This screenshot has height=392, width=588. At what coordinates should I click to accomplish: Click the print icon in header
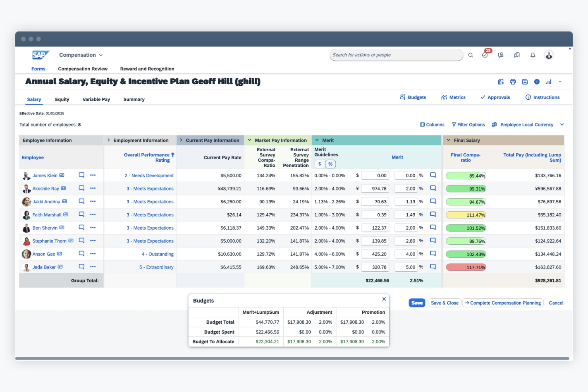513,82
